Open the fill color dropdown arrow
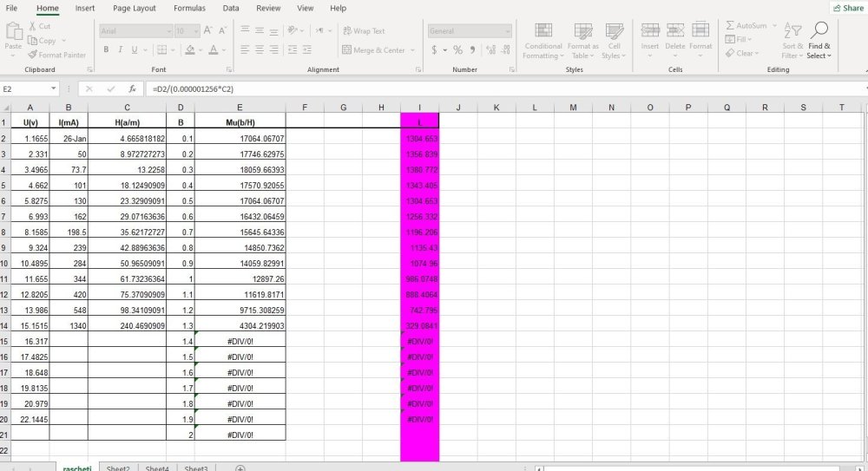 tap(201, 50)
